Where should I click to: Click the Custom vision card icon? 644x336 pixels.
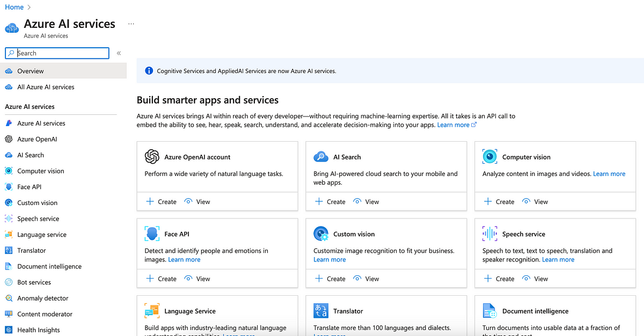[321, 233]
